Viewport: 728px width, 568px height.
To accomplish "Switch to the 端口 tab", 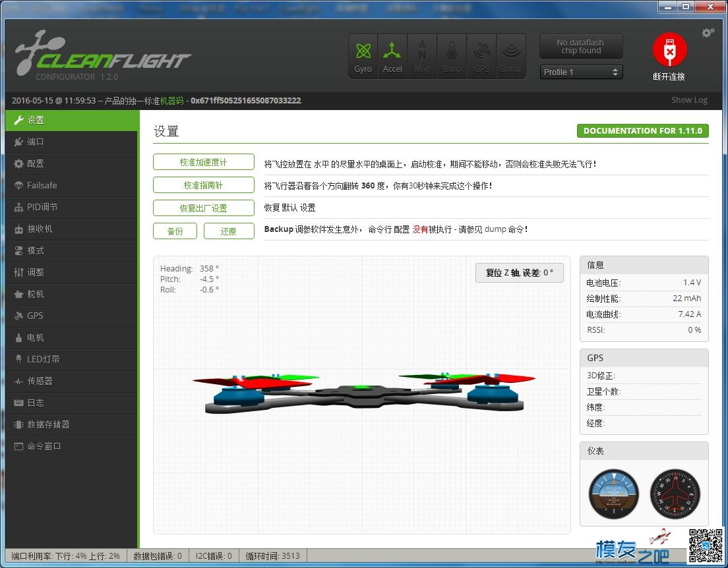I will 72,142.
